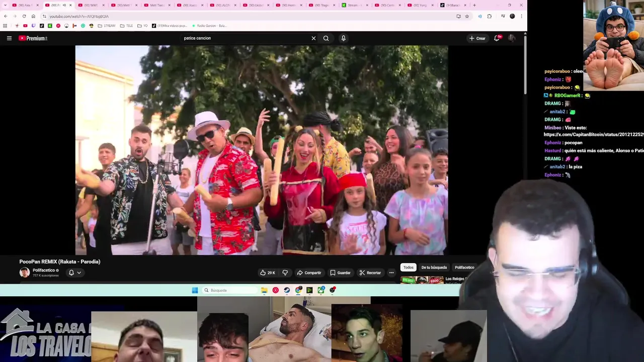Open the TELE bookmarks folder
This screenshot has height=362, width=644.
[126, 26]
